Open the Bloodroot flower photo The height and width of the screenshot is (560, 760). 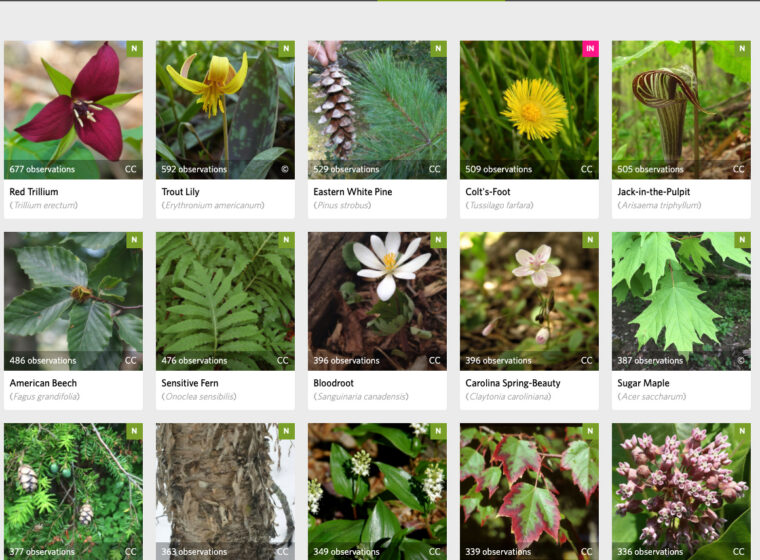[x=377, y=301]
